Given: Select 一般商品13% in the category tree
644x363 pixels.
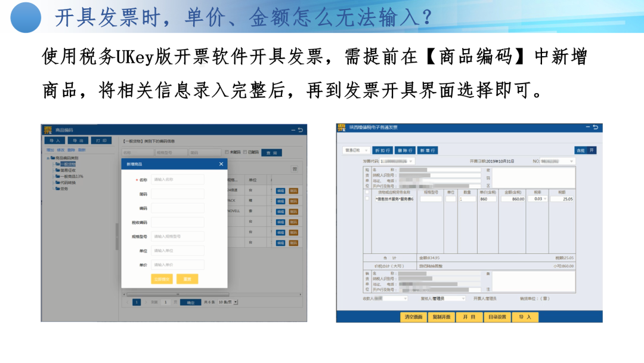Looking at the screenshot, I should pos(72,176).
